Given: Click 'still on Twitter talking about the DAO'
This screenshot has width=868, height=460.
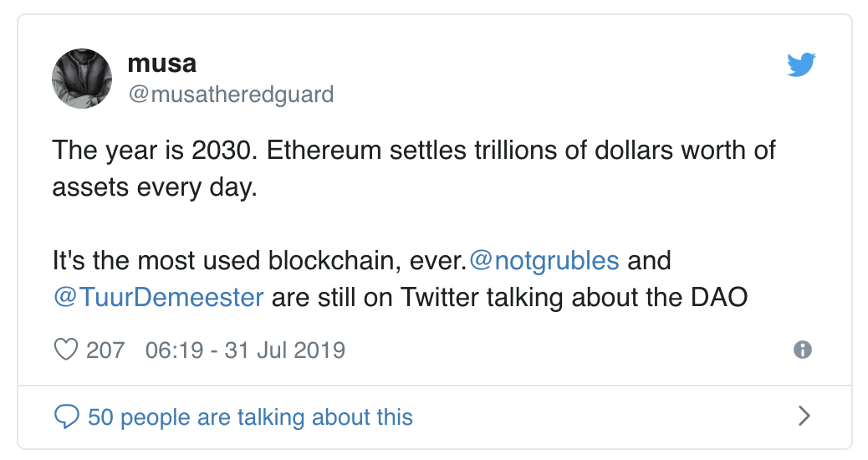Looking at the screenshot, I should 532,297.
